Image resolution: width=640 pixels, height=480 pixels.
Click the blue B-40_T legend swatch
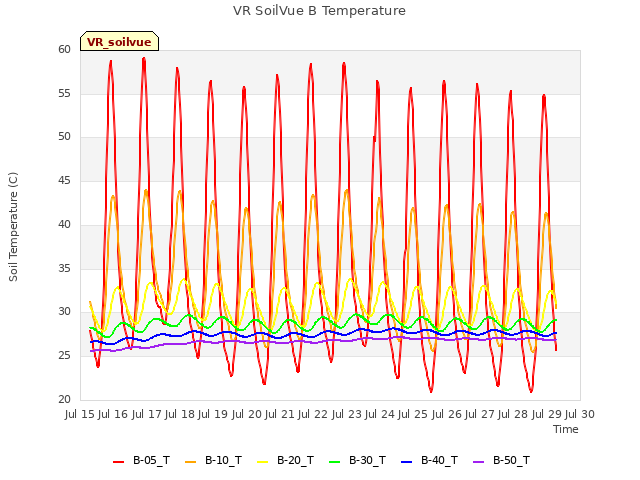(x=407, y=462)
